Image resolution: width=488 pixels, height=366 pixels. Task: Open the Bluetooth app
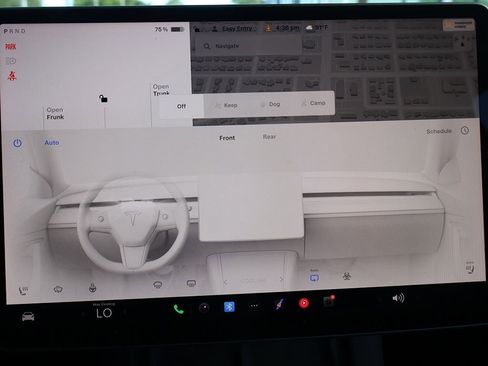[229, 306]
